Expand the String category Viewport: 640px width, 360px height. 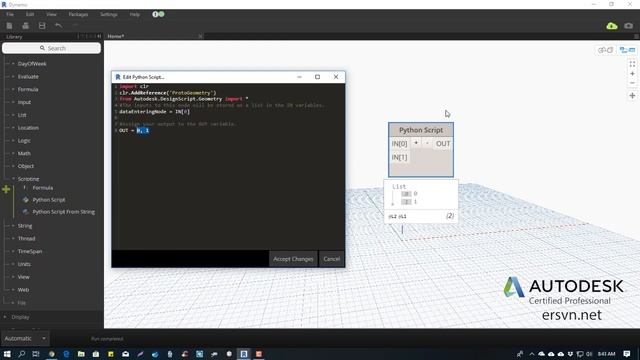[24, 226]
